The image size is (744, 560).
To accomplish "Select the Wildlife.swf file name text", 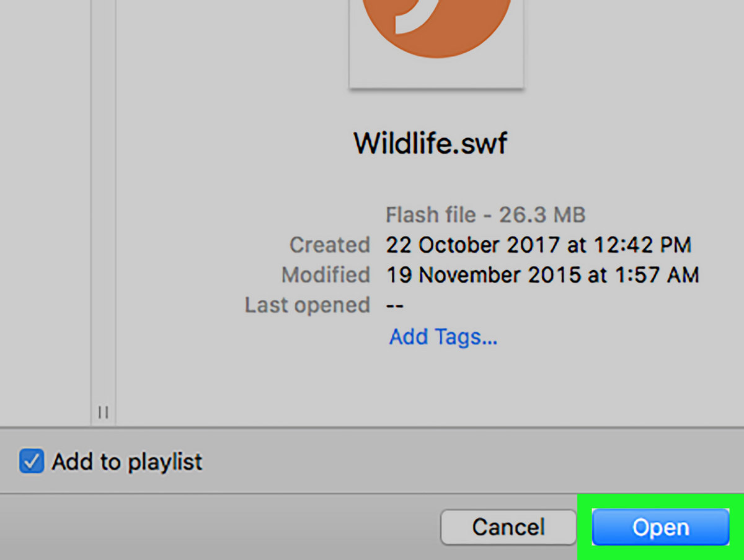I will coord(430,144).
